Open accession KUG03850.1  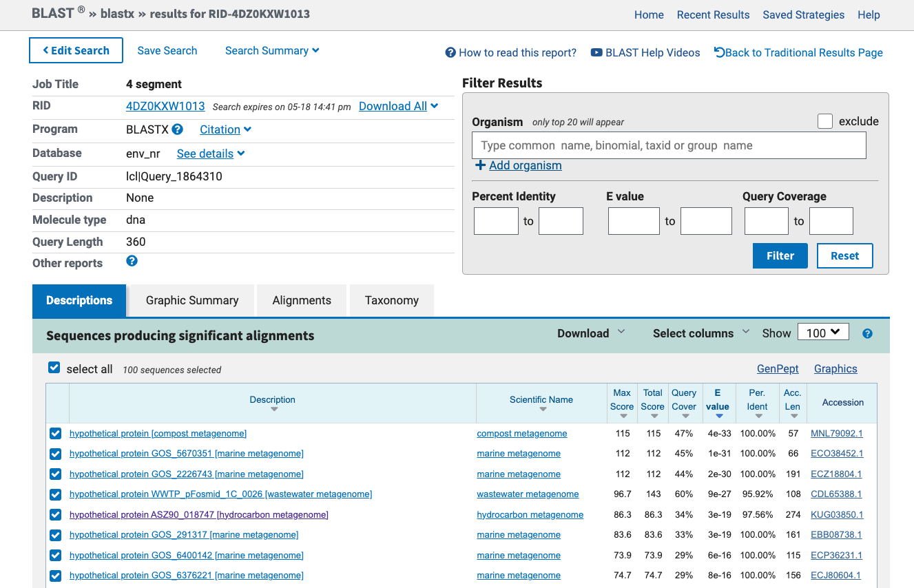(837, 515)
